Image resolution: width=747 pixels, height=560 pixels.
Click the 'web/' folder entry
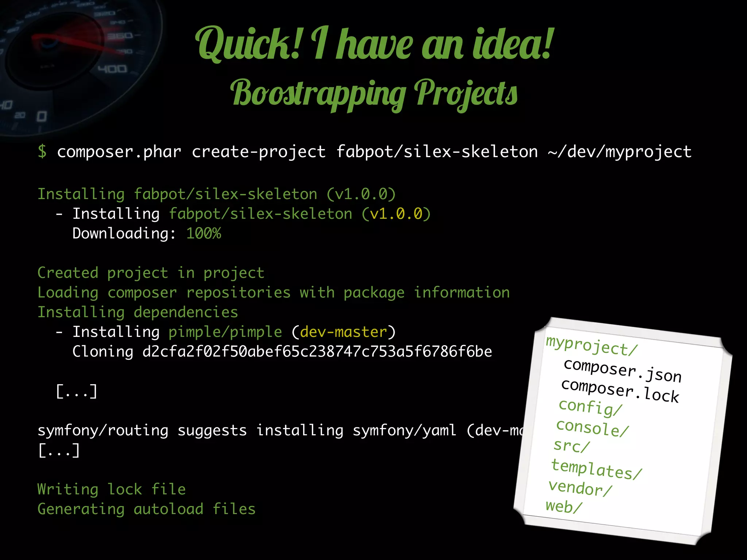(x=564, y=506)
